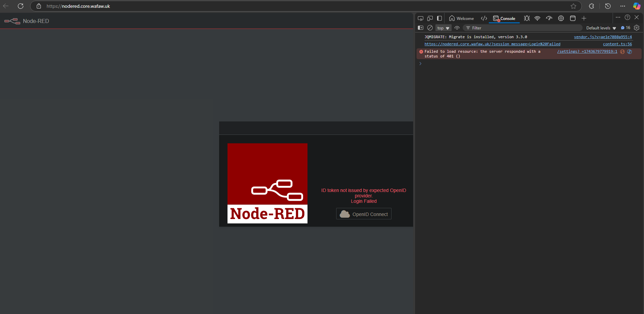The height and width of the screenshot is (314, 644).
Task: Show the failed request in Network panel icon
Action: tap(622, 52)
